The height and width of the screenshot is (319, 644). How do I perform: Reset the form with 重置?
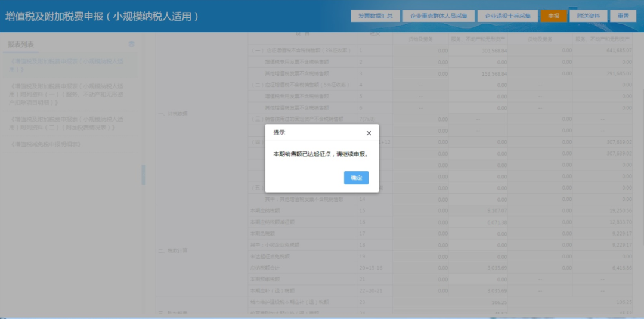[x=623, y=16]
